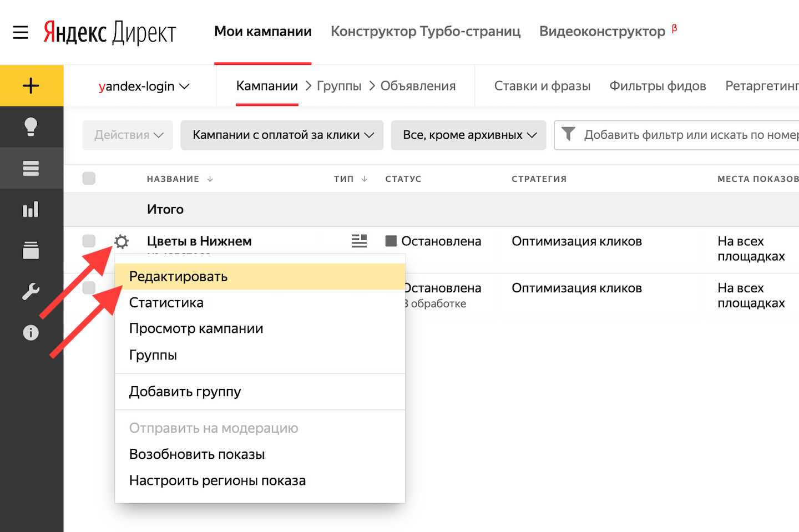
Task: Select Просмотр кампании menu item
Action: coord(260,328)
